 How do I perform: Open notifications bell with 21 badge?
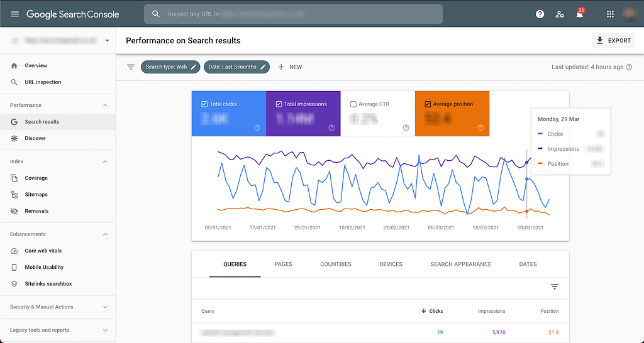pos(579,14)
